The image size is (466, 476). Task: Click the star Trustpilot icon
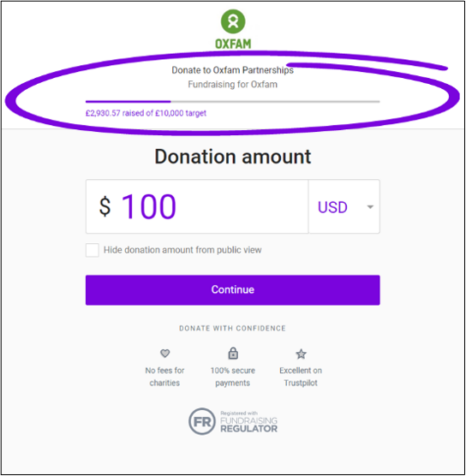pyautogui.click(x=301, y=354)
